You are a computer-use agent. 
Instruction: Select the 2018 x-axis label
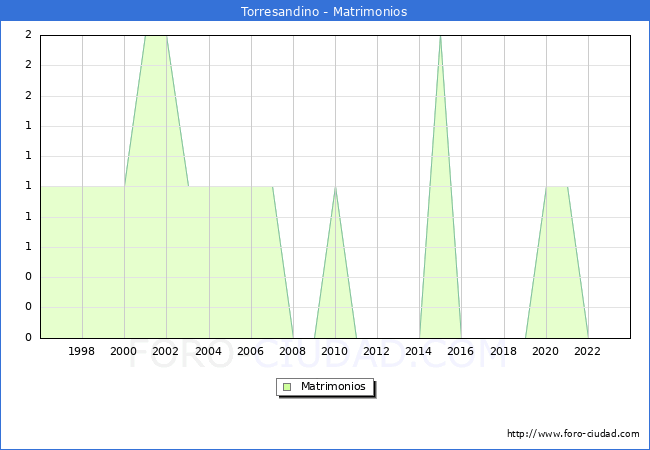coord(504,351)
